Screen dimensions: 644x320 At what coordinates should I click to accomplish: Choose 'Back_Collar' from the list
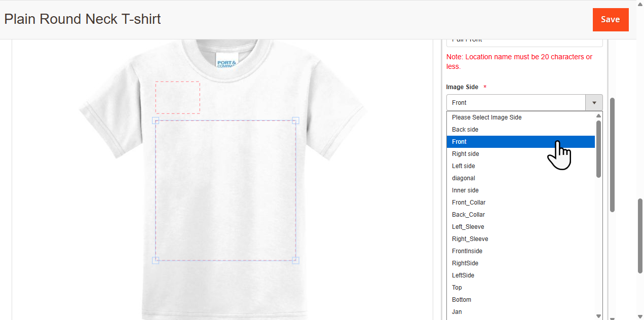click(x=468, y=215)
